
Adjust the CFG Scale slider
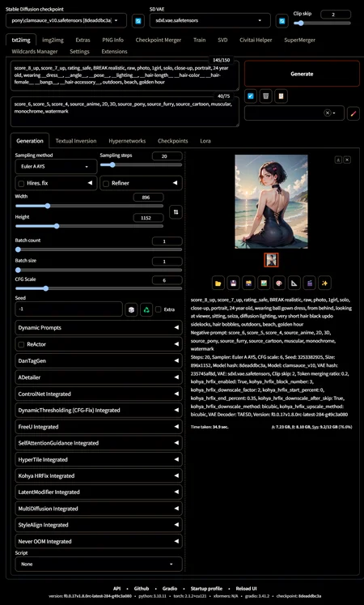(x=99, y=288)
